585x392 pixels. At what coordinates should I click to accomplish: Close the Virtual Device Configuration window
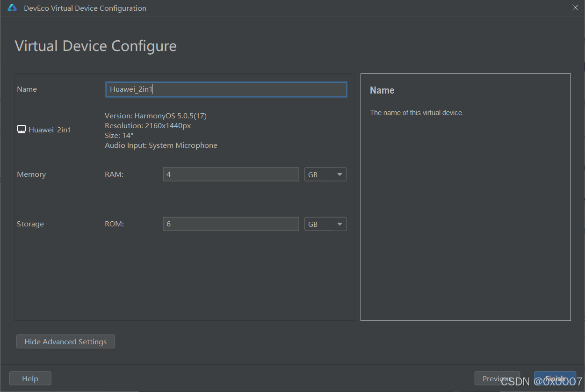575,7
